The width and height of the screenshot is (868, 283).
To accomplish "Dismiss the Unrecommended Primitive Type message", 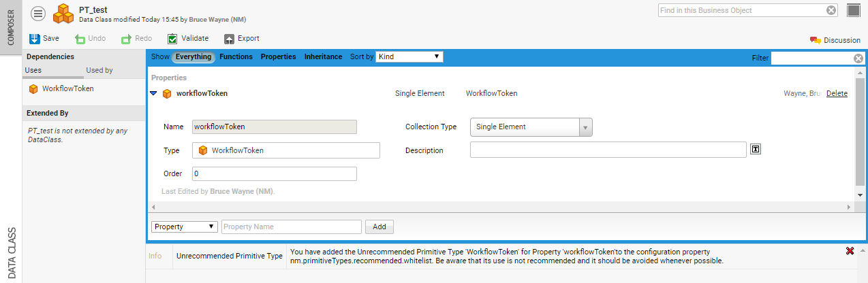I will (x=850, y=251).
